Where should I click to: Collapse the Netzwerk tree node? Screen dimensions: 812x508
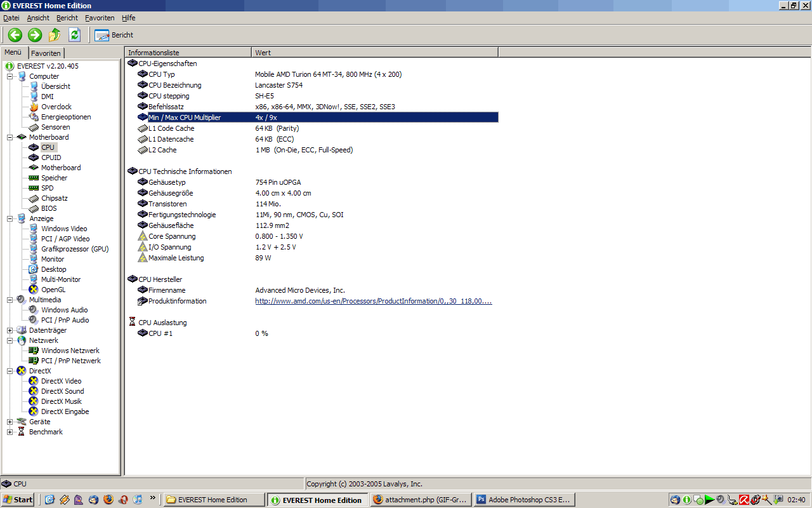coord(10,340)
